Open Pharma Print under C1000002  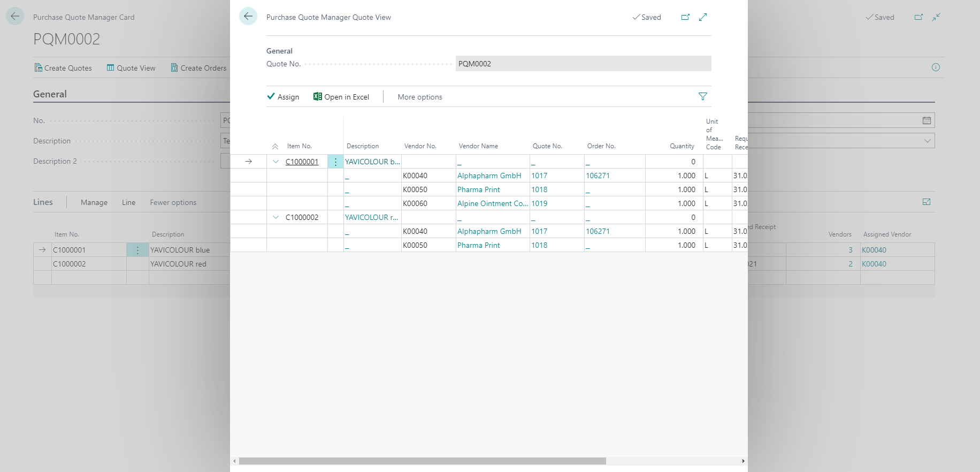click(478, 245)
